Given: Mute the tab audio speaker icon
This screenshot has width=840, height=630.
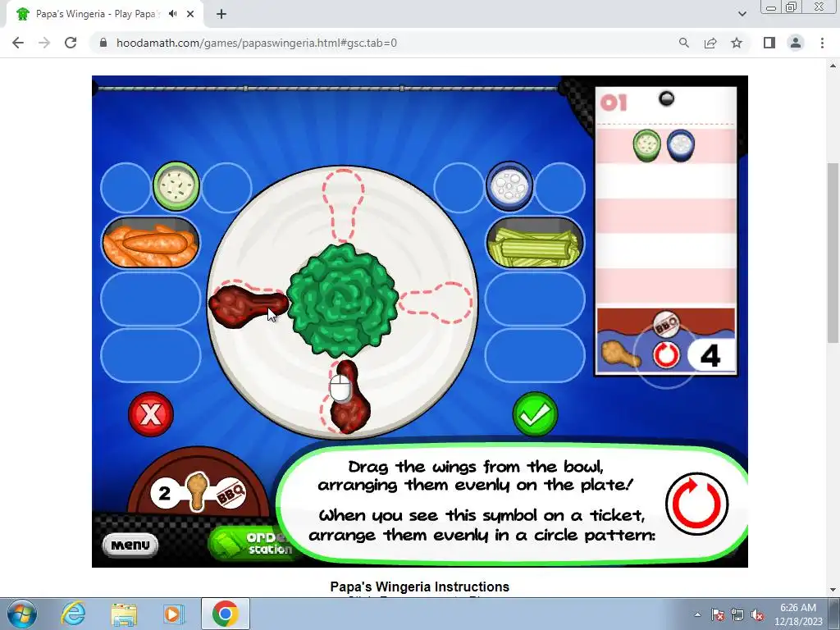Looking at the screenshot, I should [172, 14].
